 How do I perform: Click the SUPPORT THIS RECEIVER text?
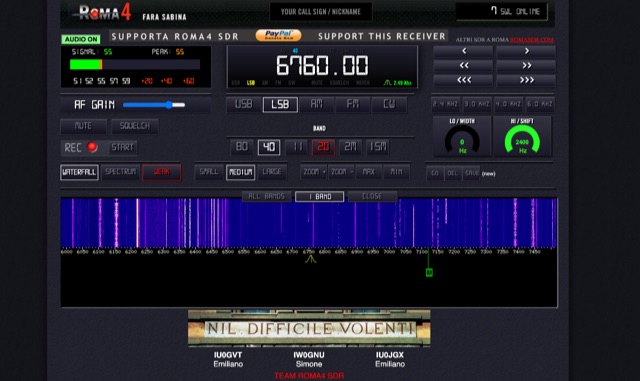click(382, 36)
